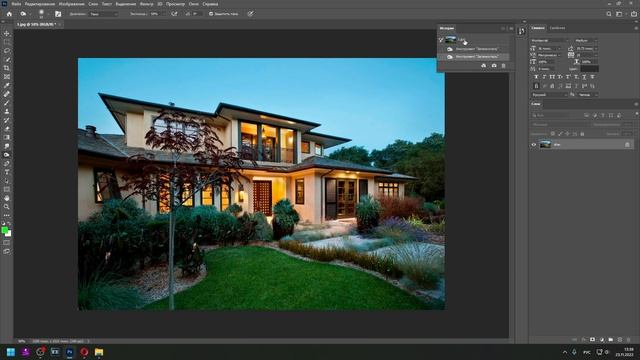Select the Lasso tool
The width and height of the screenshot is (640, 360).
pos(7,51)
